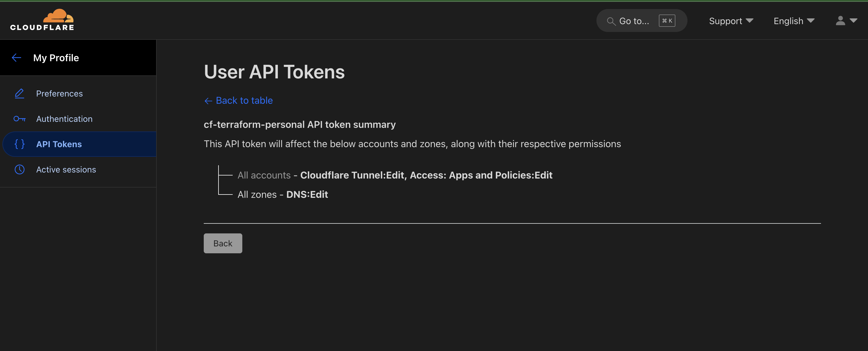Select the API Tokens sidebar entry
Screen dimensions: 868x351
point(59,144)
